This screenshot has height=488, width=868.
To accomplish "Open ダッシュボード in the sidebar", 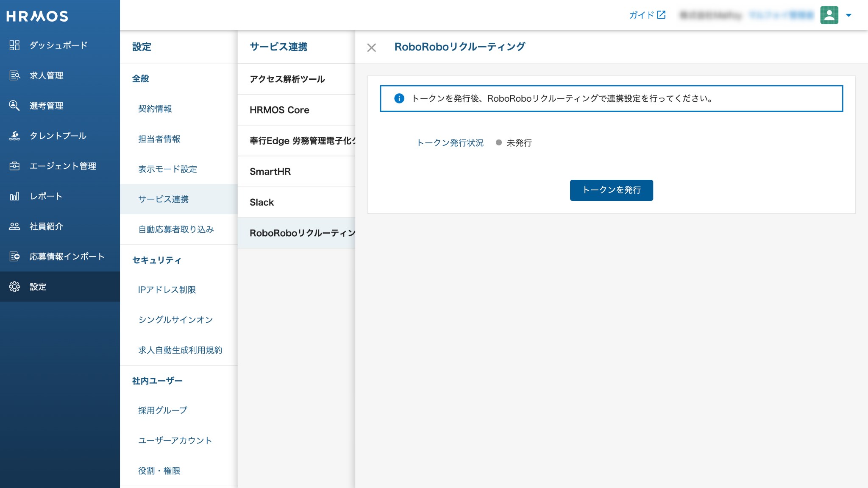I will pyautogui.click(x=60, y=45).
